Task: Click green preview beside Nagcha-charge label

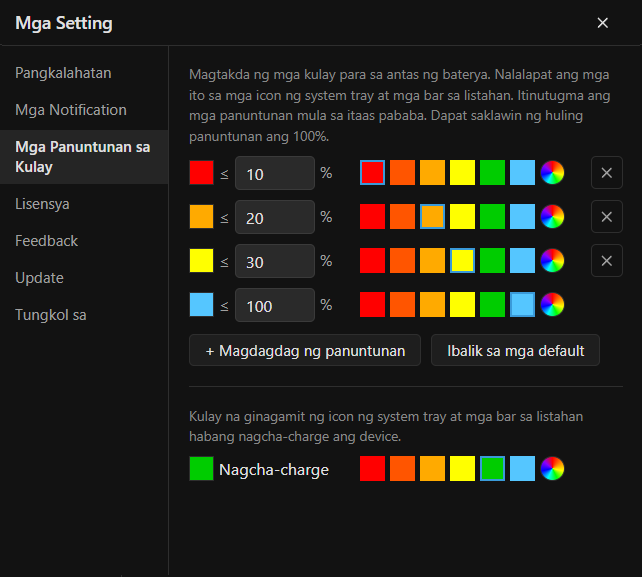Action: [x=201, y=468]
